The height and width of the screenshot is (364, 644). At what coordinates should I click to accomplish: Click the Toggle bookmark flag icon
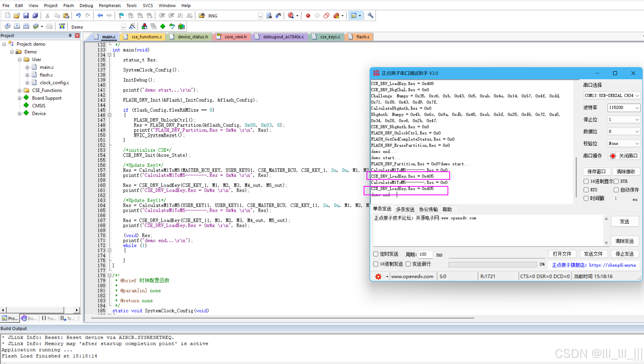click(x=121, y=16)
